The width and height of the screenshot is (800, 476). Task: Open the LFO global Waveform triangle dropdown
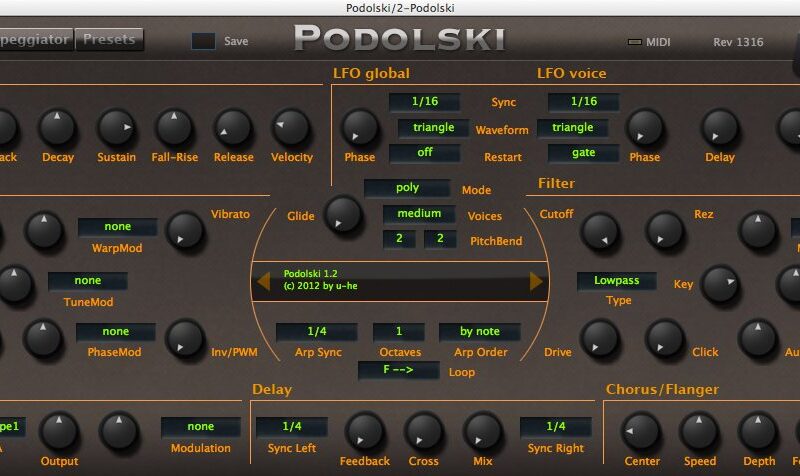433,128
